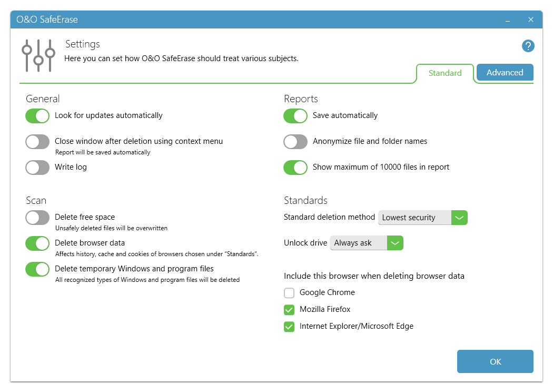Disable Delete browser data
The height and width of the screenshot is (392, 553).
(x=37, y=243)
